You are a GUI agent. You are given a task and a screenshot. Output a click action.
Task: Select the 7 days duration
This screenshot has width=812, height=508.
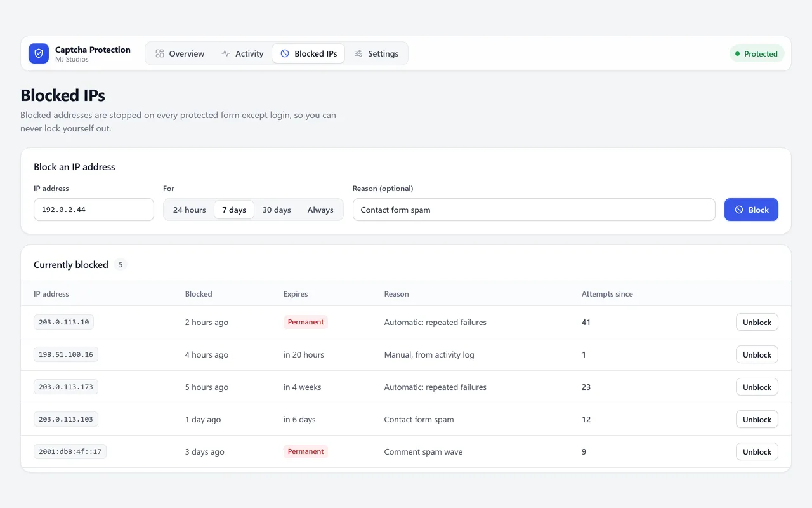click(234, 210)
